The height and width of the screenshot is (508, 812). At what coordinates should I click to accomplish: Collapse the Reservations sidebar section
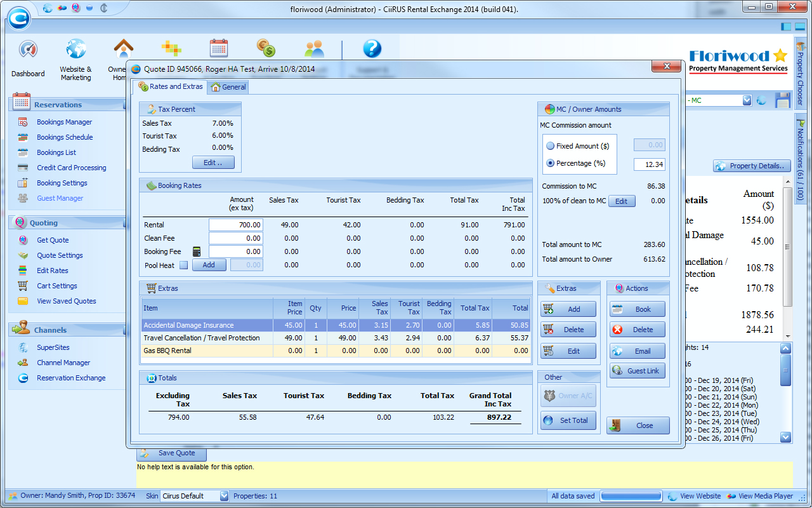coord(124,104)
